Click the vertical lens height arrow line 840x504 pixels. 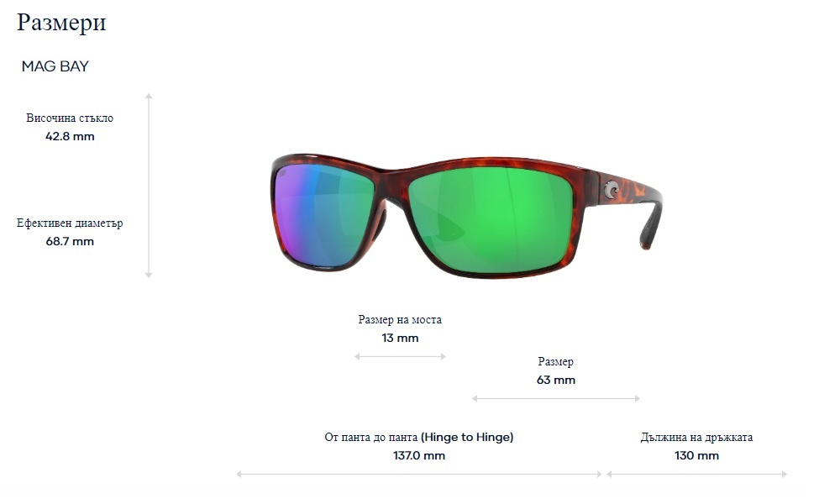pyautogui.click(x=149, y=186)
